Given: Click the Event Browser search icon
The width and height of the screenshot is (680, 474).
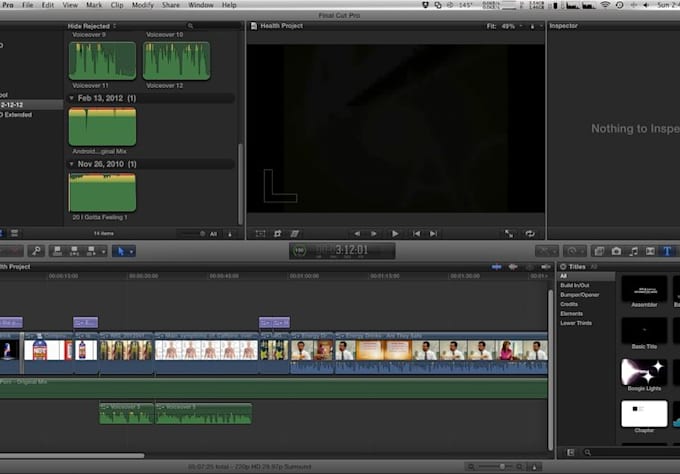Looking at the screenshot, I should [x=190, y=26].
